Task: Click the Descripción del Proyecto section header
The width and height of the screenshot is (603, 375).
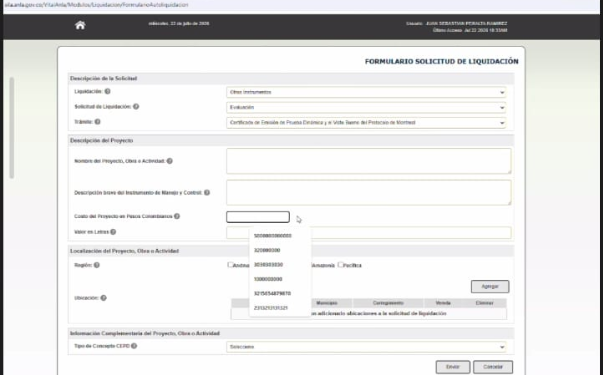Action: 102,141
